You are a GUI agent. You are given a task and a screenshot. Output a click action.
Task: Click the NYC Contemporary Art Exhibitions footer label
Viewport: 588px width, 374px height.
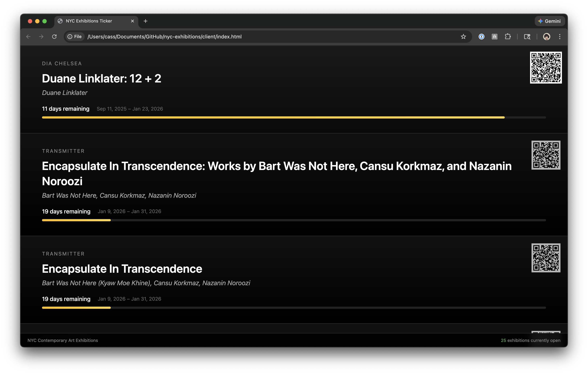pos(63,340)
